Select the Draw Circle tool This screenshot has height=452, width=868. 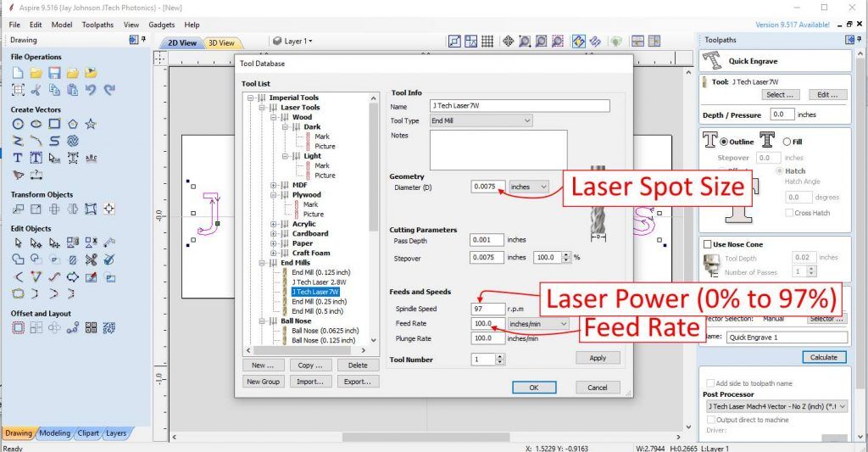(x=18, y=124)
